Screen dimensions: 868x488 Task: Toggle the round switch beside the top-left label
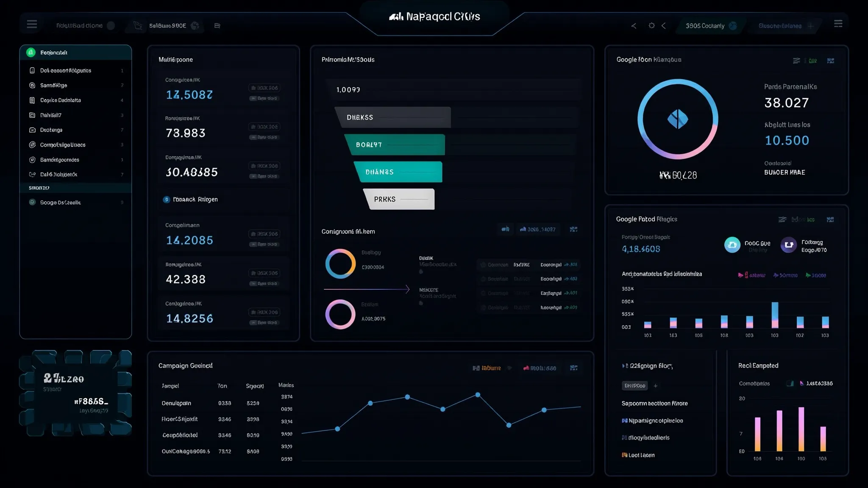(x=111, y=25)
